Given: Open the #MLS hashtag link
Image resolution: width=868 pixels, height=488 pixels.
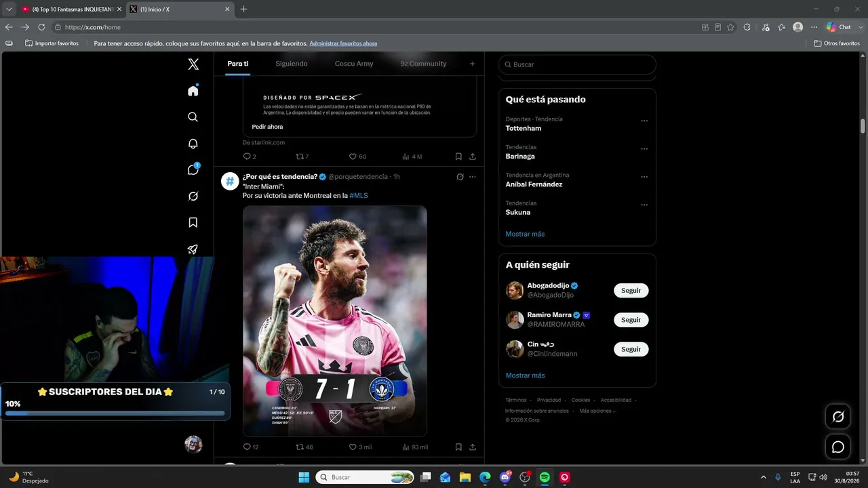Looking at the screenshot, I should 359,195.
